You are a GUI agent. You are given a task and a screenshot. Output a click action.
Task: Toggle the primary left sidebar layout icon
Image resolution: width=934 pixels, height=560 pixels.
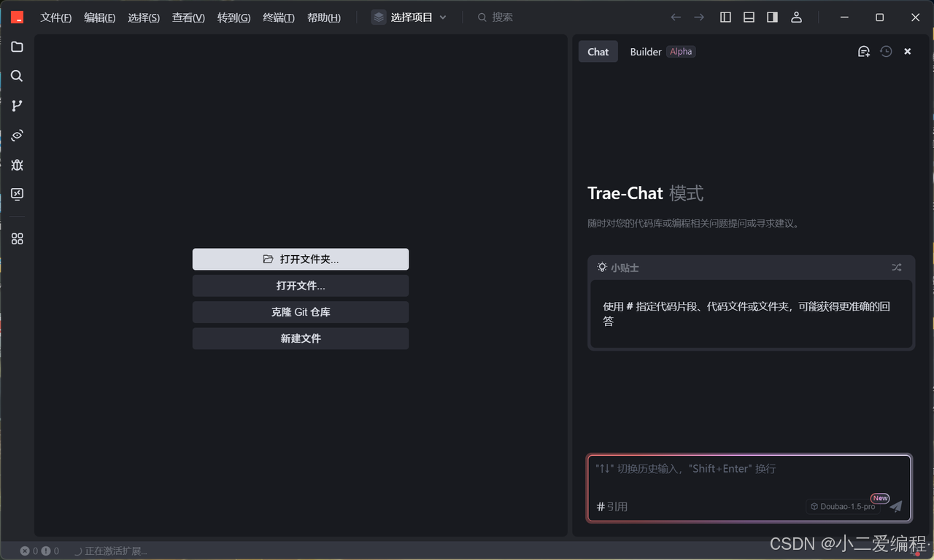point(725,17)
